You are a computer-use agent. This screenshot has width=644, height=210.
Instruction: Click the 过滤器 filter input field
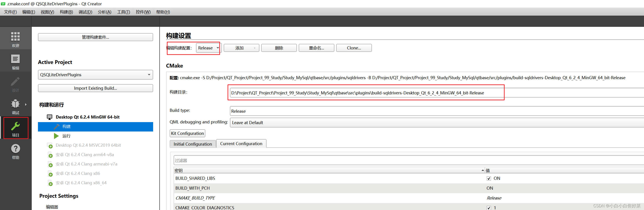pyautogui.click(x=275, y=160)
